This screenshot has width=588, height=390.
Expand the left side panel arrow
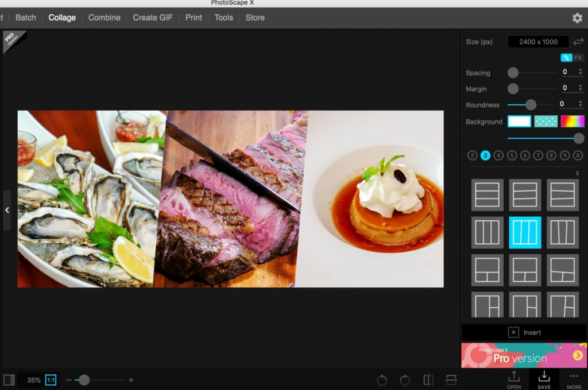7,210
